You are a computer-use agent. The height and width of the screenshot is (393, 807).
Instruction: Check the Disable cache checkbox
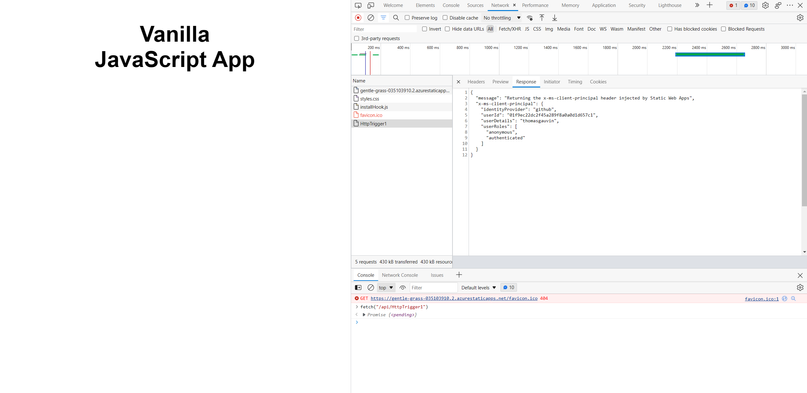(x=445, y=17)
